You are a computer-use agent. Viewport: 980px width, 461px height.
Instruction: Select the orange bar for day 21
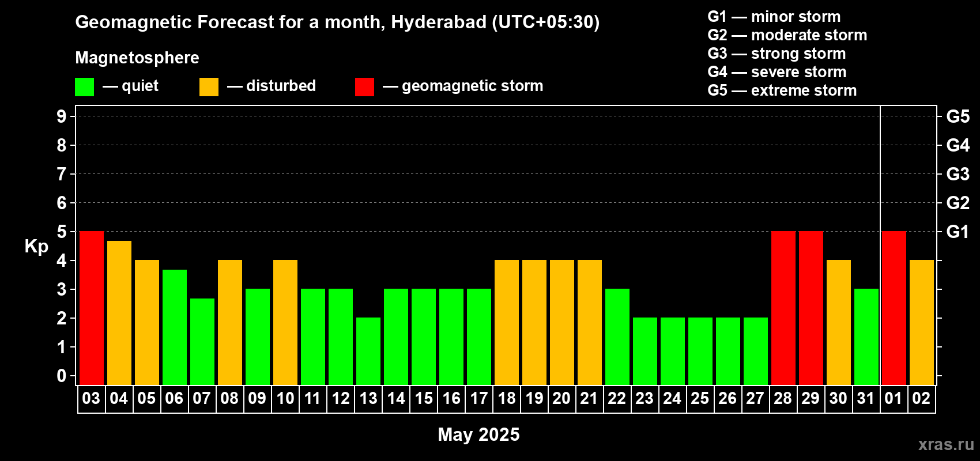click(x=590, y=323)
